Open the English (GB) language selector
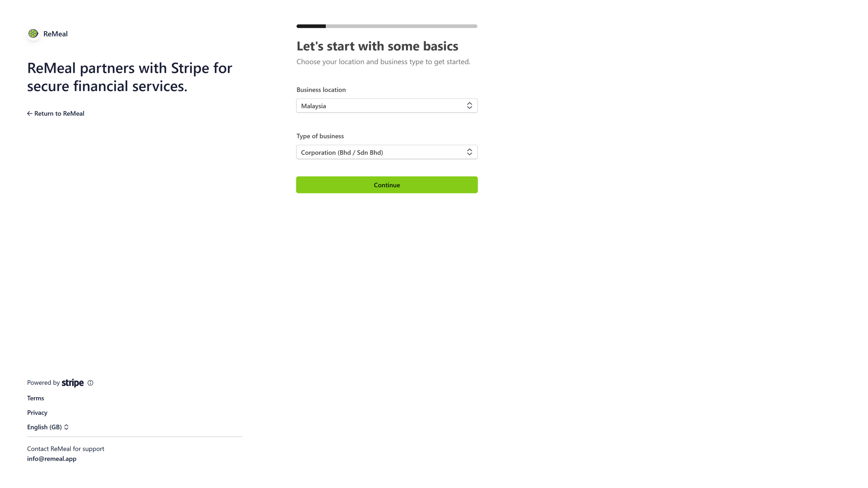 45,427
